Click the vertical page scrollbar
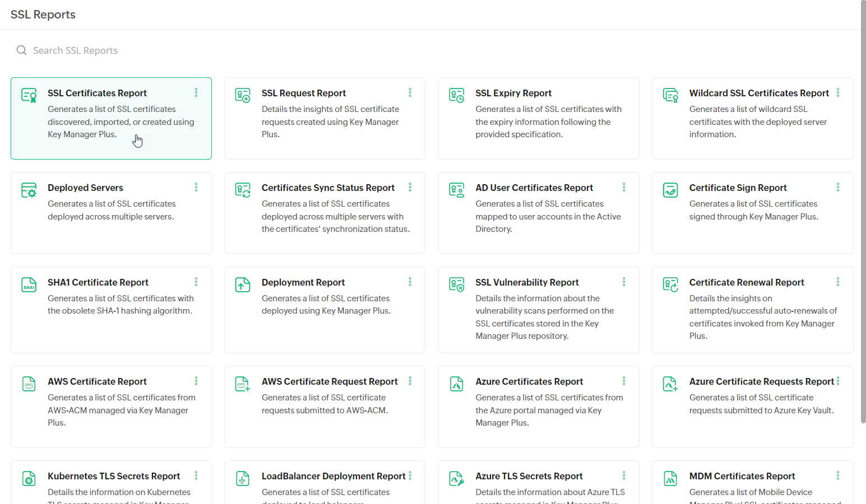 coord(863,212)
